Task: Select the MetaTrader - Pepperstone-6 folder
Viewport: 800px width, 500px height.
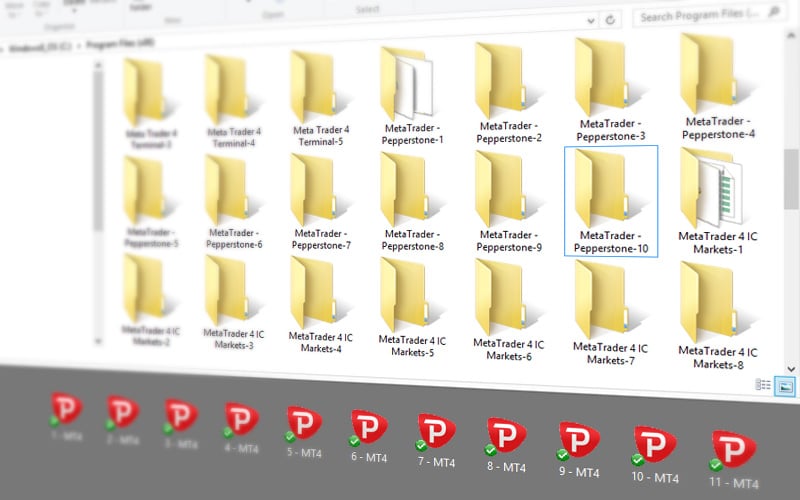Action: 234,202
